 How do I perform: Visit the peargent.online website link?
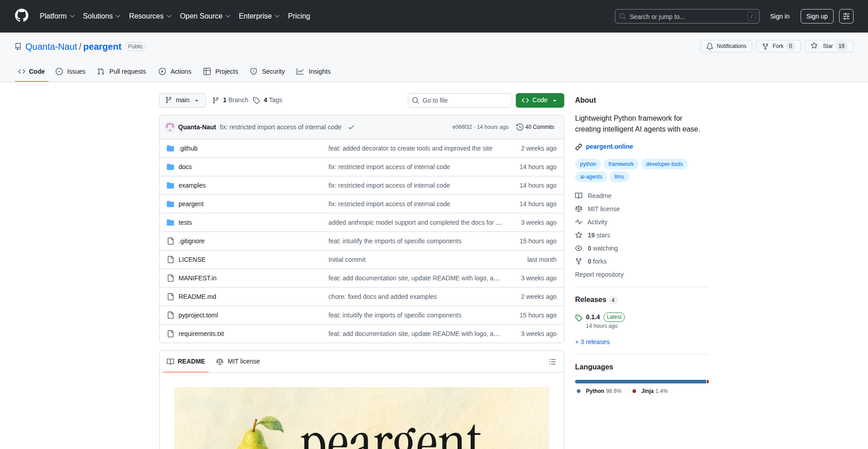click(x=609, y=147)
